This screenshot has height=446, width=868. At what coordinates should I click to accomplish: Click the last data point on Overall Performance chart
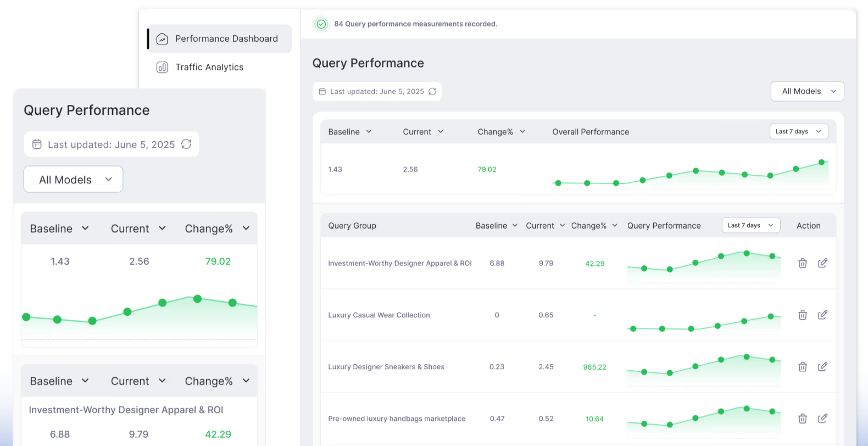(x=821, y=162)
